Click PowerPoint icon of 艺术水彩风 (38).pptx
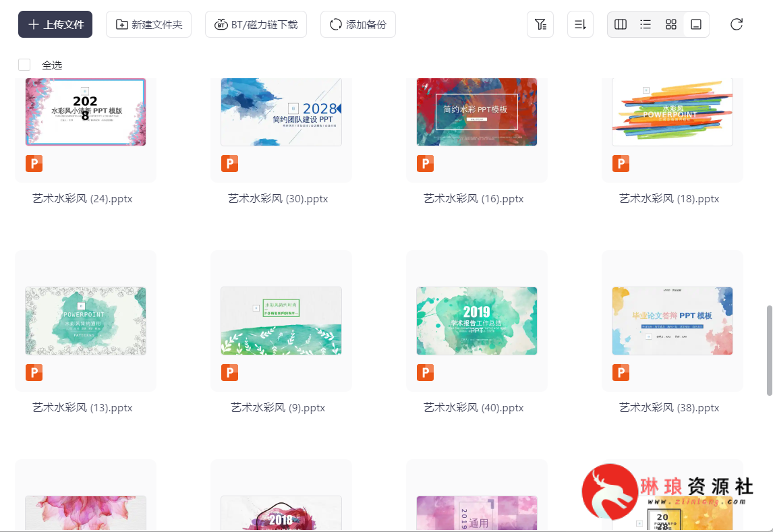This screenshot has height=532, width=773. coord(621,372)
